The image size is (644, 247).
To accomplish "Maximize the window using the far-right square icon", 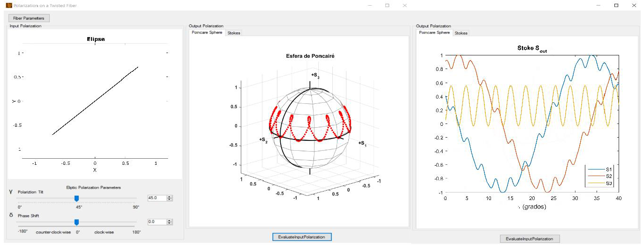I will (616, 5).
